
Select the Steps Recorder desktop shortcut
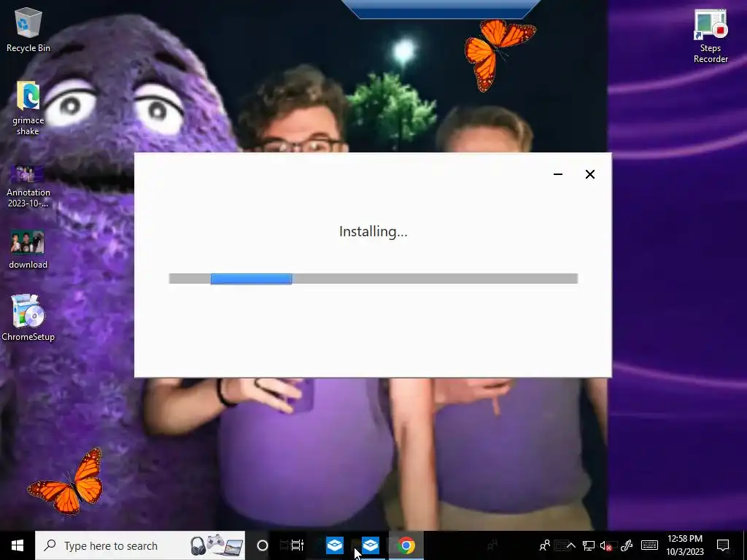711,36
